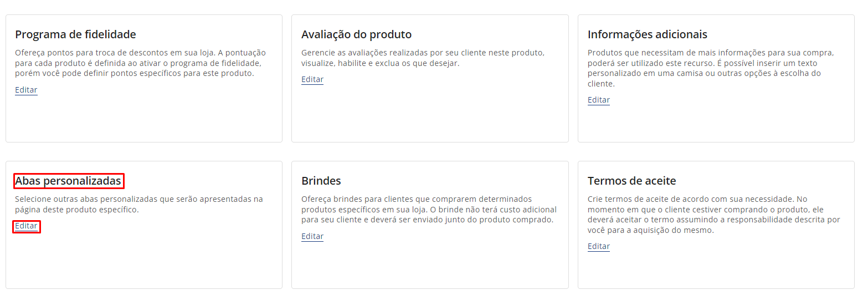868x300 pixels.
Task: Open Editar link for Avaliação do produto
Action: coord(312,79)
